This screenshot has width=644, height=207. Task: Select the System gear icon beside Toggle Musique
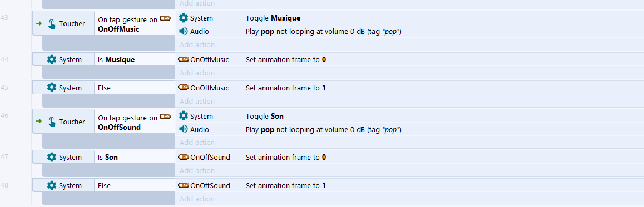tap(184, 18)
